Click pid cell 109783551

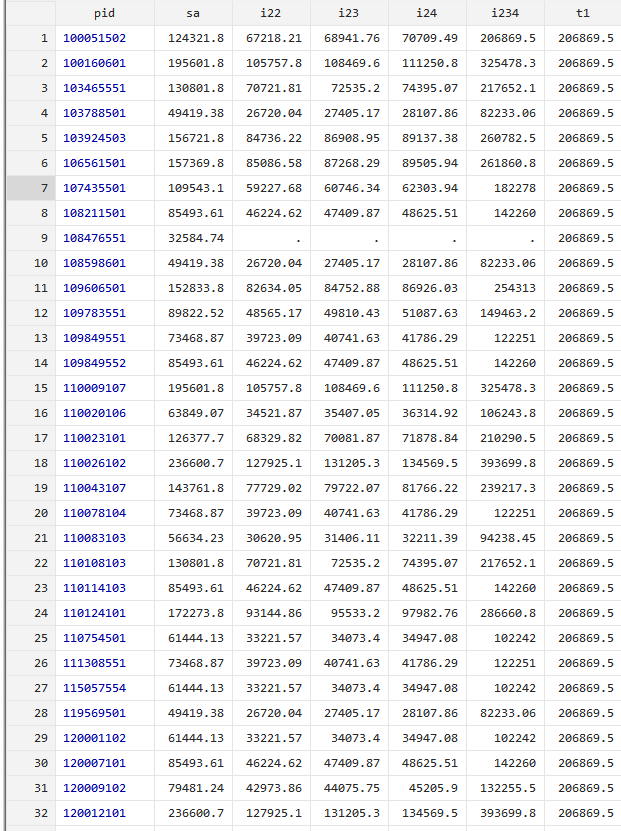[x=104, y=313]
